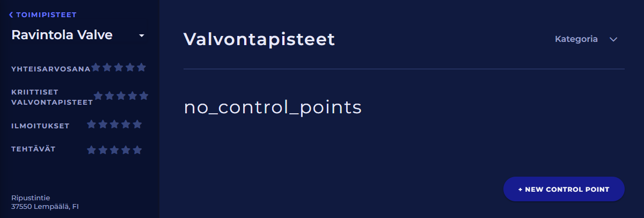Viewport: 644px width, 218px height.
Task: Go back to Toimipisteet list
Action: coord(46,15)
